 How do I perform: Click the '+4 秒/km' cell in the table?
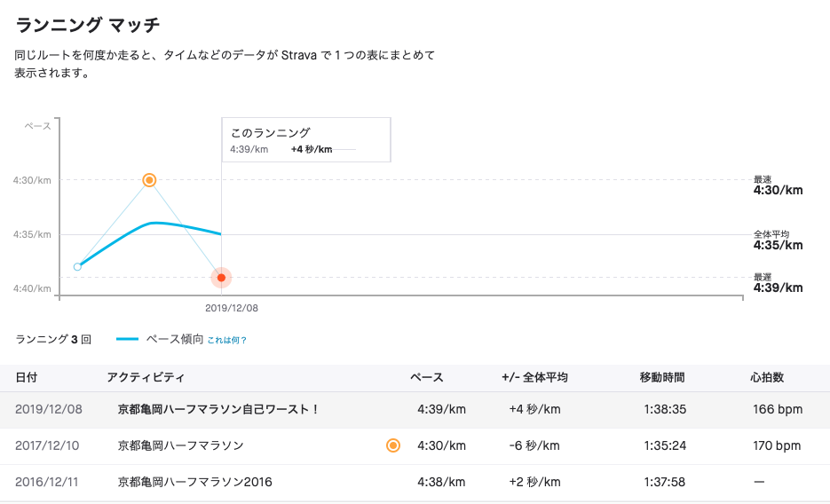(x=534, y=409)
